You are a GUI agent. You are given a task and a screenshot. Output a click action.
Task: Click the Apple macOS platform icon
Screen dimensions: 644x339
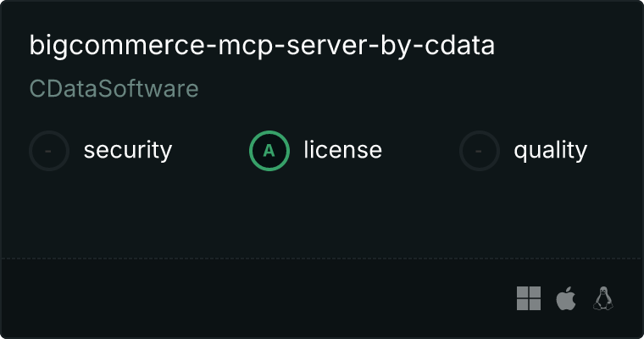tap(565, 298)
